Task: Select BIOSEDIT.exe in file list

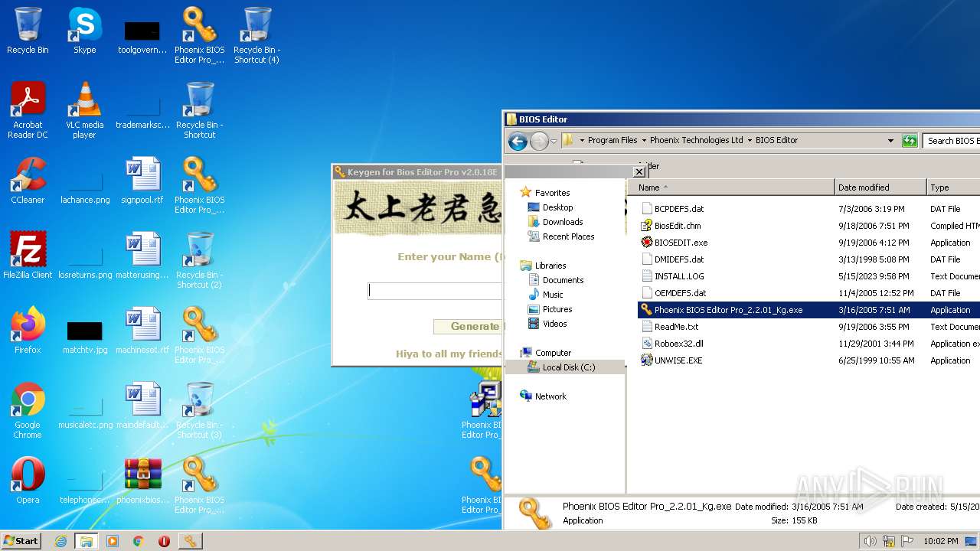Action: point(681,243)
